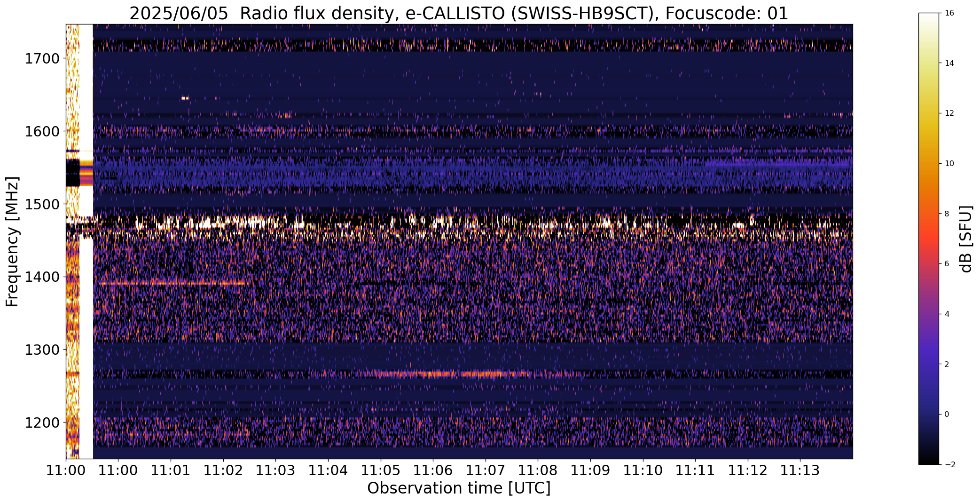Click the 11:05 time tick label
Image resolution: width=980 pixels, height=502 pixels.
(381, 470)
